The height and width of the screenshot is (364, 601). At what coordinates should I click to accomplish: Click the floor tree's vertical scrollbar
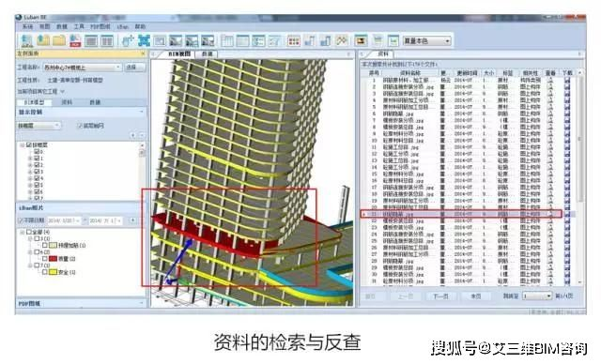click(142, 172)
